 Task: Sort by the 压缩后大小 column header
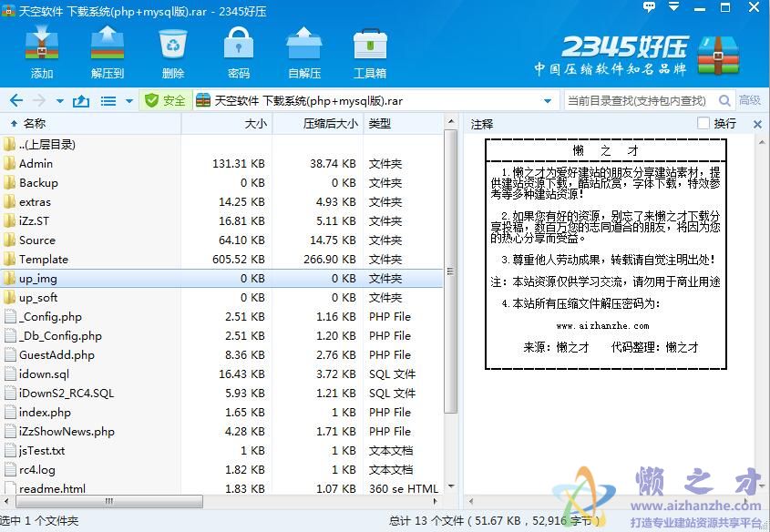318,124
